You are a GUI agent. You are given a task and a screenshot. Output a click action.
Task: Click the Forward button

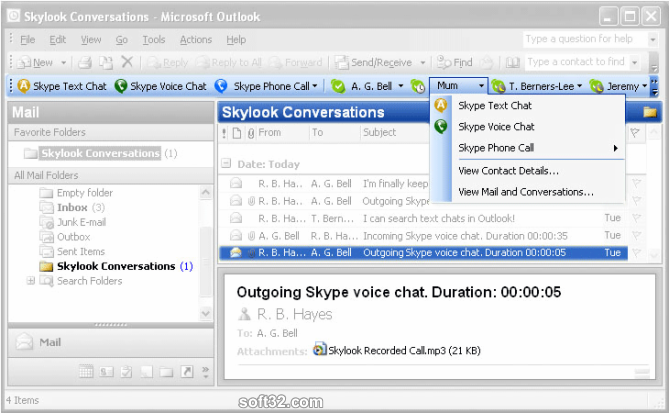coord(296,63)
